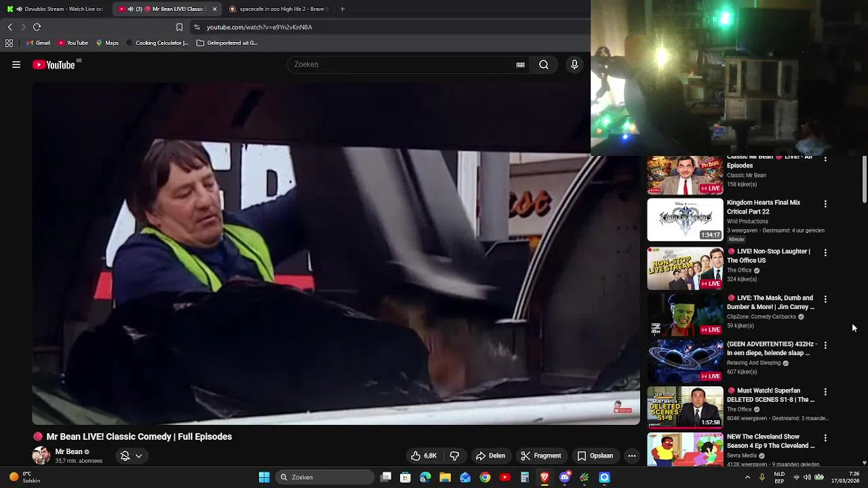Viewport: 868px width, 488px height.
Task: Click Opslaan save button
Action: 595,455
